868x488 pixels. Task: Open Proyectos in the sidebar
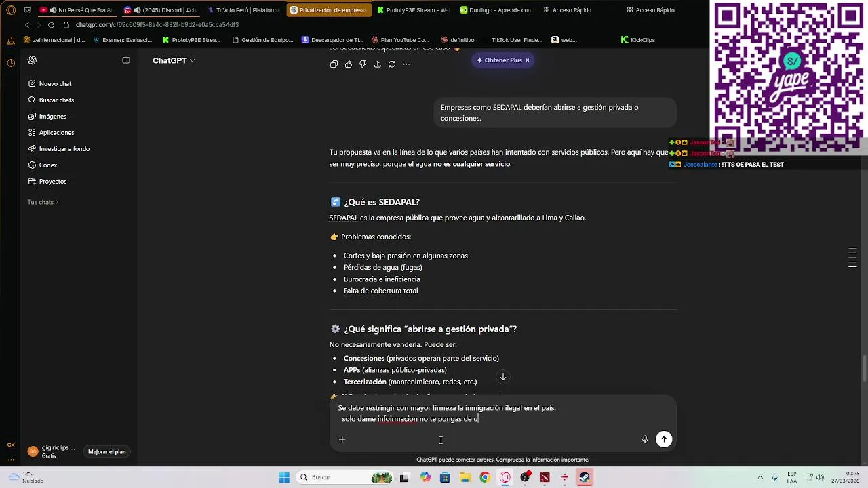[x=47, y=182]
